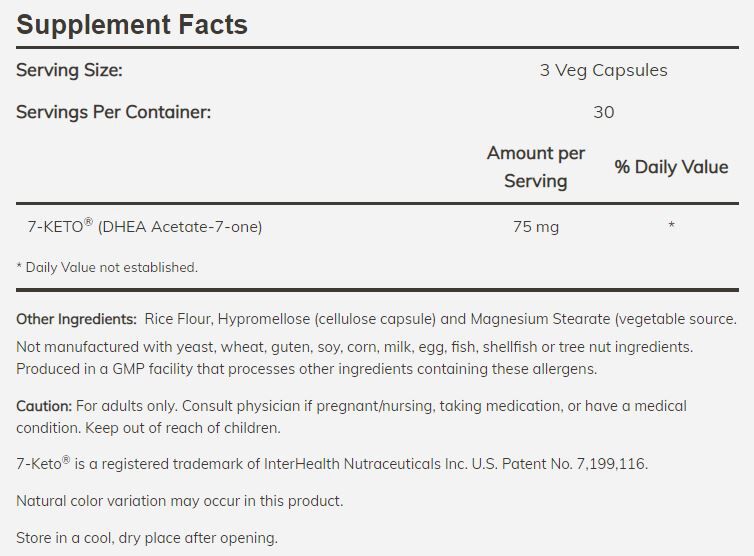Click the Servings Per Container label

113,112
